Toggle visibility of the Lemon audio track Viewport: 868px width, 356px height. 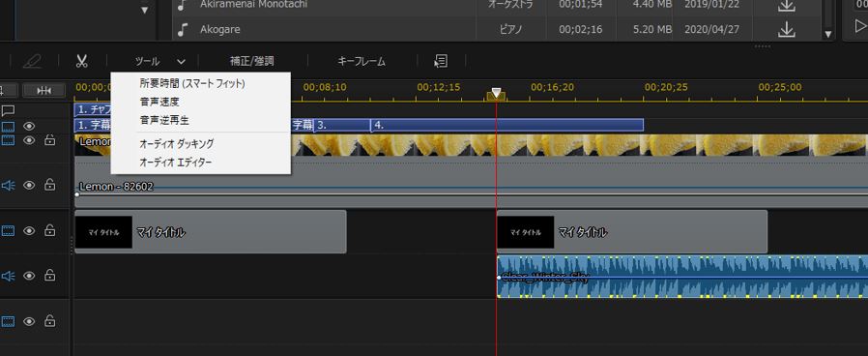point(29,185)
